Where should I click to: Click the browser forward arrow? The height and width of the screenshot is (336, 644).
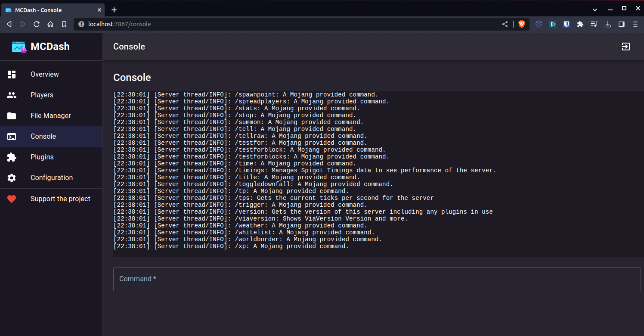(23, 25)
